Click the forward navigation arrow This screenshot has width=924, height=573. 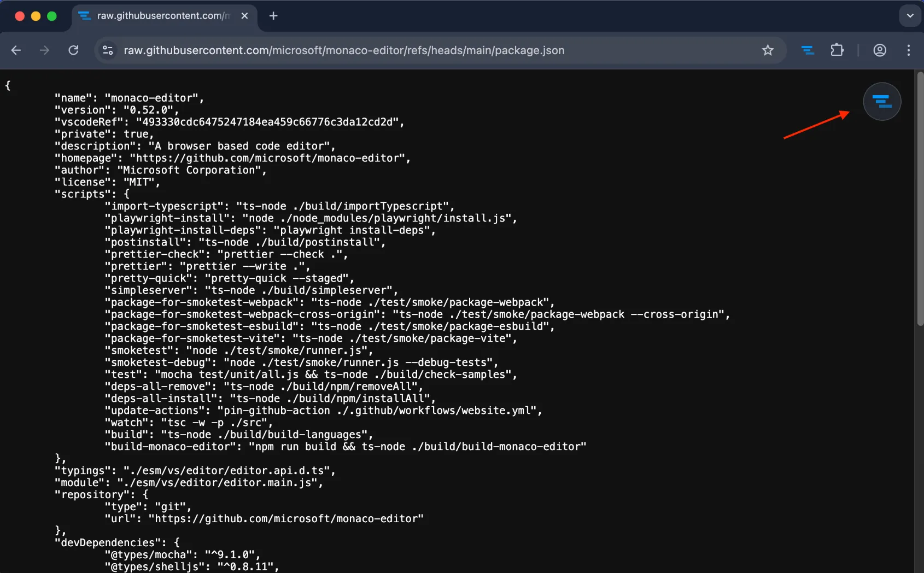[44, 50]
